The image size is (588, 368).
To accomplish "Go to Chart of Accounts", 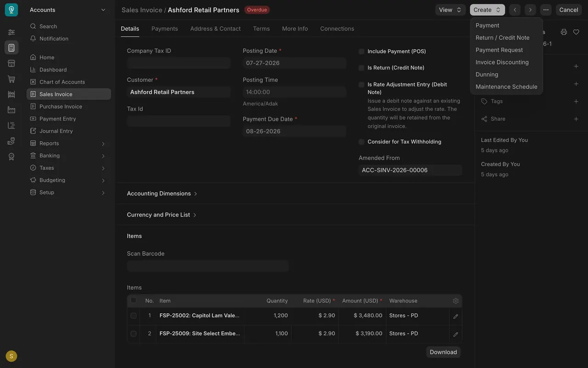I will coord(68,82).
